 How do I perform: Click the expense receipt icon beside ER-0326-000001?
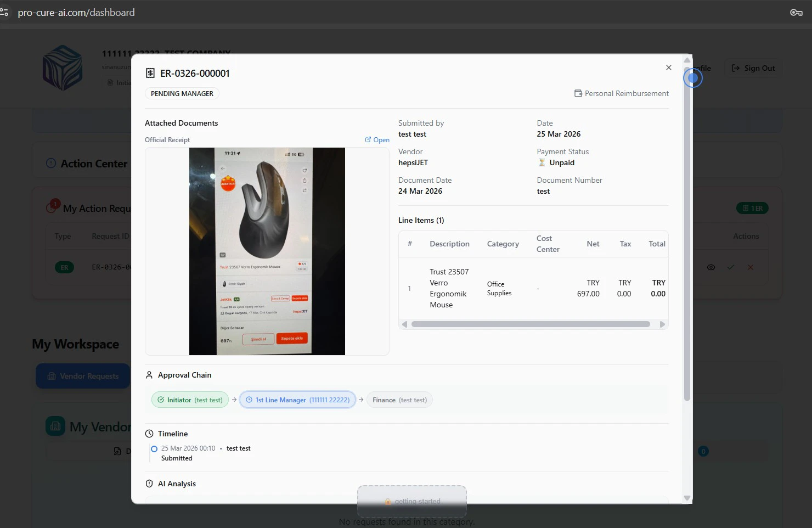click(150, 73)
